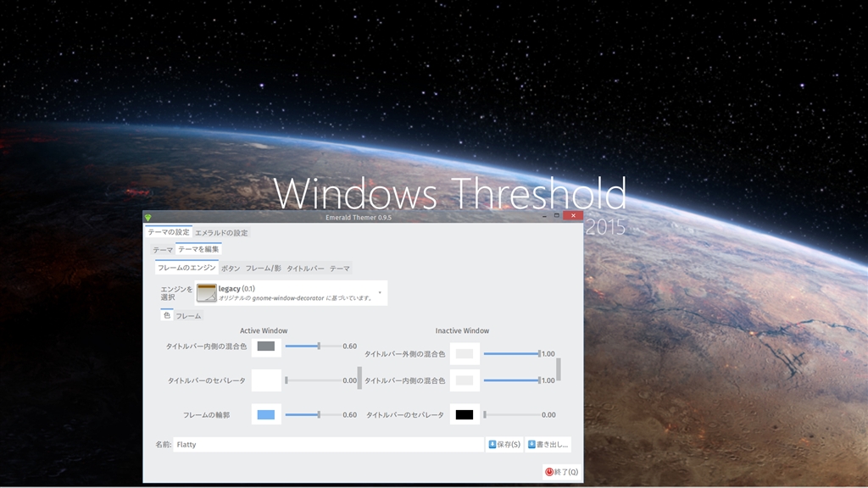Screen dimensions: 868x488
Task: Switch to the フレーム/影 tab
Action: (x=263, y=269)
